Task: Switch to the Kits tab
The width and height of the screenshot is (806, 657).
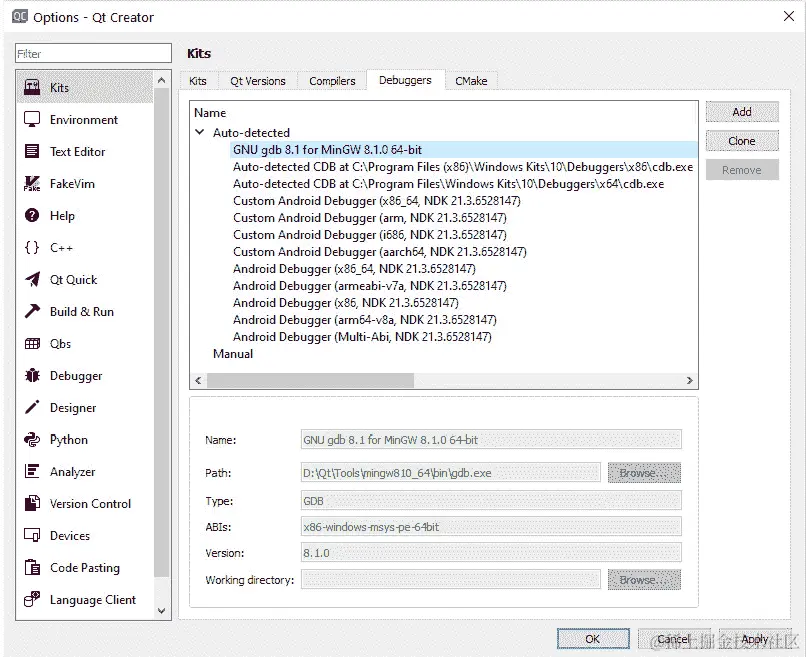Action: [197, 81]
